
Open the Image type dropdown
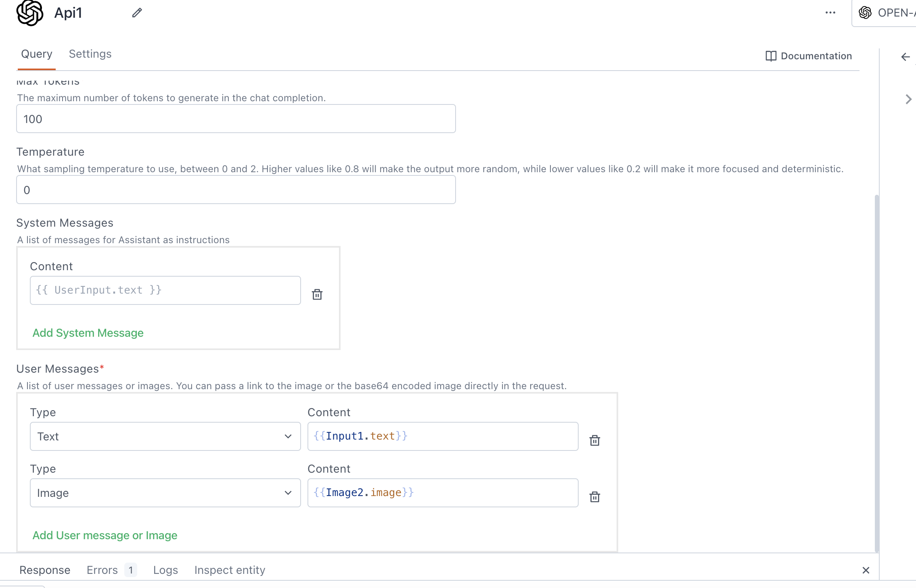pyautogui.click(x=165, y=493)
